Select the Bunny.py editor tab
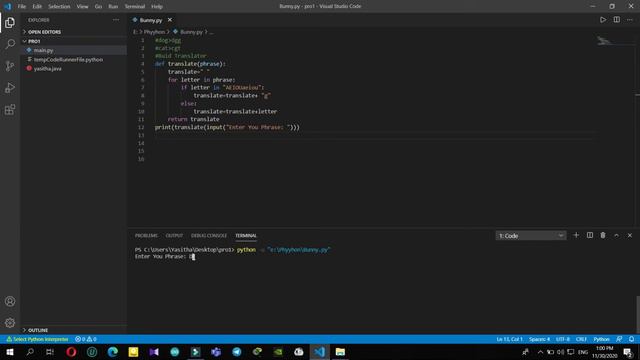Screen dimensions: 640x360 [150, 20]
